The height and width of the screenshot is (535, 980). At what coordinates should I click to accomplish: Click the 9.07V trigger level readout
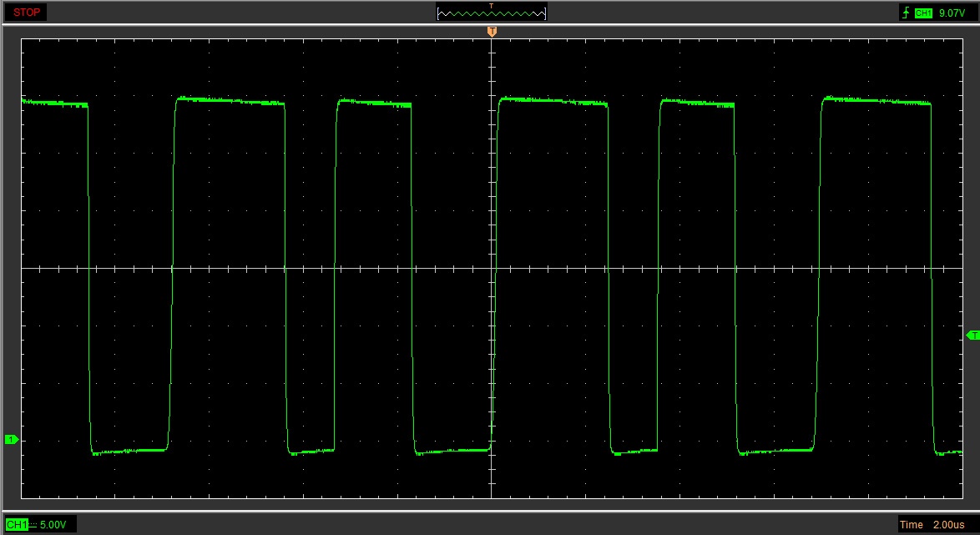[x=952, y=13]
